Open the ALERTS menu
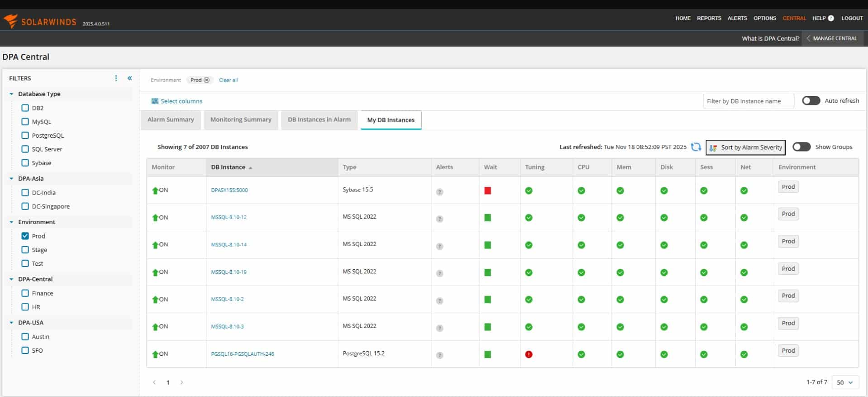The height and width of the screenshot is (397, 868). [x=737, y=18]
